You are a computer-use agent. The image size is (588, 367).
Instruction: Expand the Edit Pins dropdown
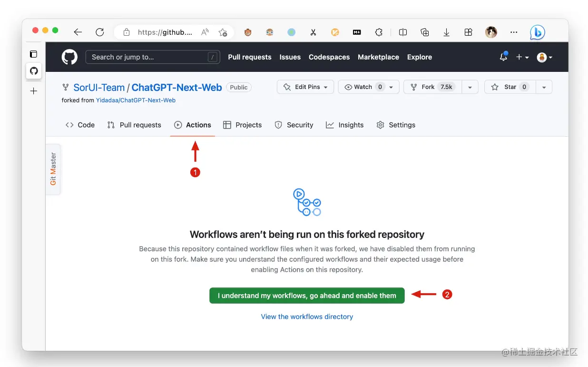305,87
